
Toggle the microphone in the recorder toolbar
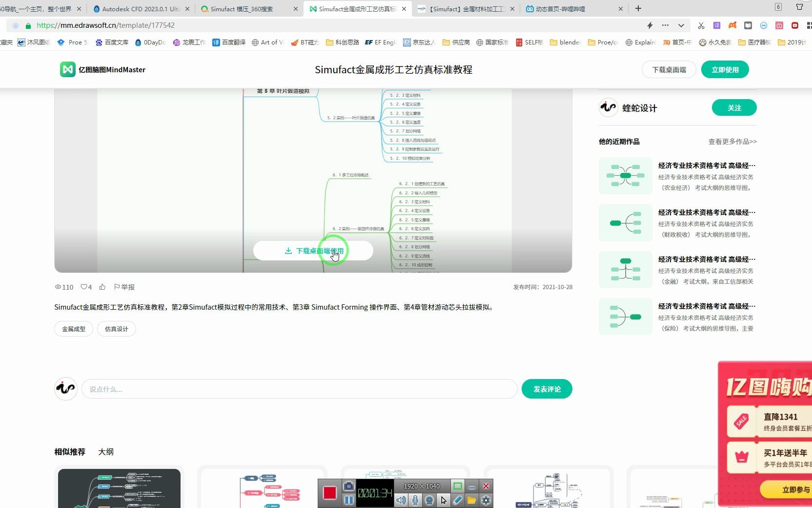[415, 500]
